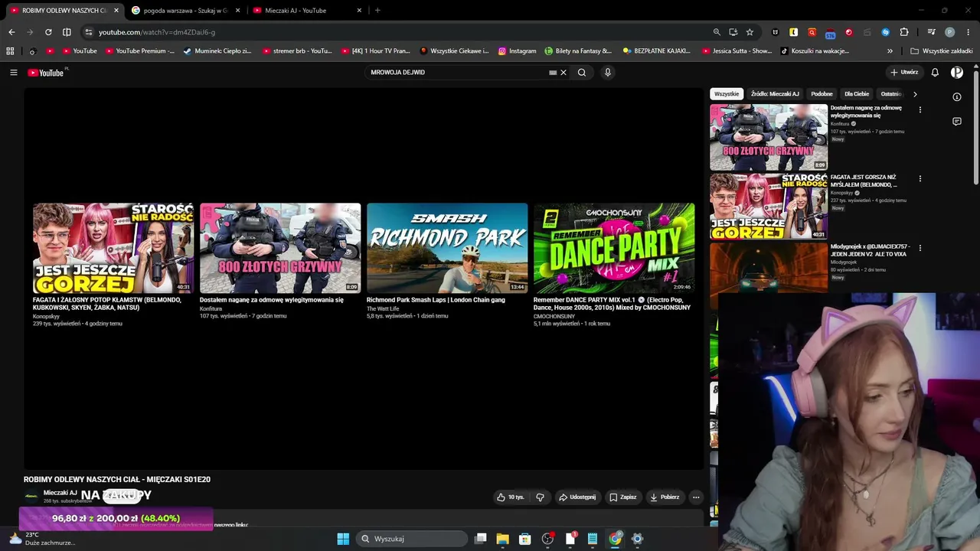Open the 'Wszystkie zakładki' bookmarks folder
Viewport: 980px width, 551px height.
point(941,51)
